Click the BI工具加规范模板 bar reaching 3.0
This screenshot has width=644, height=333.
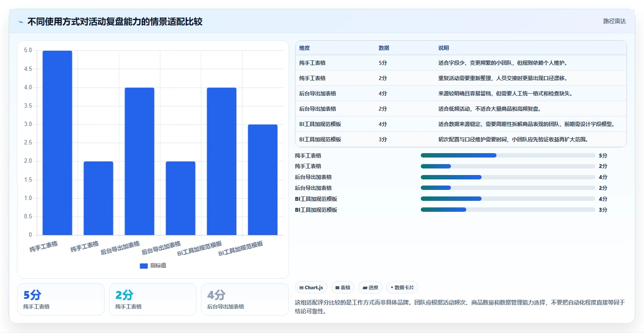click(263, 180)
